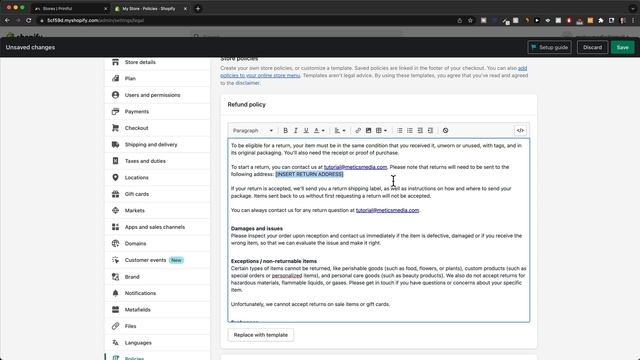
Task: Switch to the Stores Printful browser tab
Action: 70,9
